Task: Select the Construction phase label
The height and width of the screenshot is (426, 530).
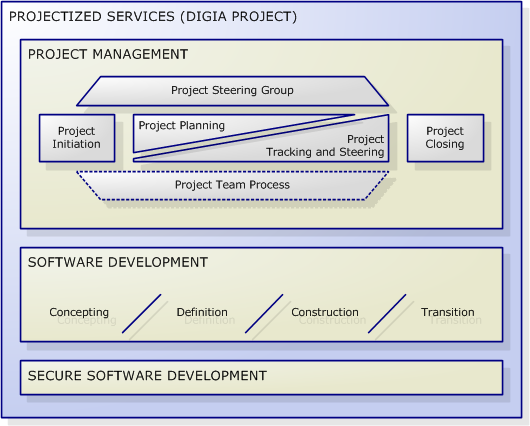Action: [x=325, y=312]
